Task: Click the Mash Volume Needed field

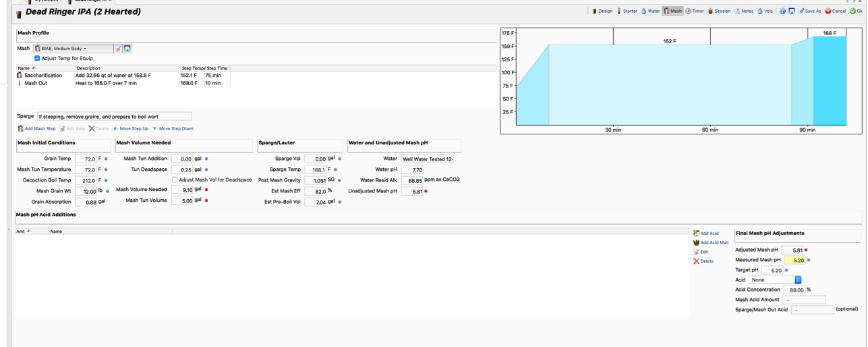Action: click(x=182, y=190)
